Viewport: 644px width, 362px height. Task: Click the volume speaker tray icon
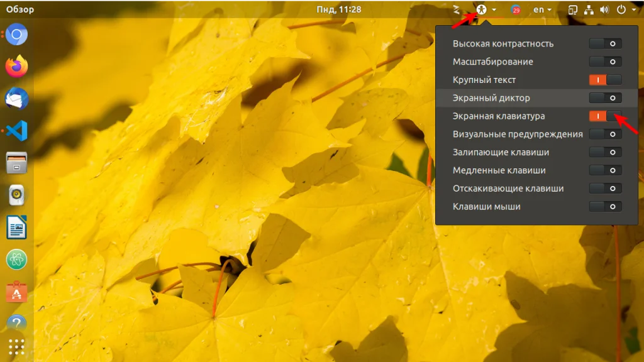click(604, 9)
